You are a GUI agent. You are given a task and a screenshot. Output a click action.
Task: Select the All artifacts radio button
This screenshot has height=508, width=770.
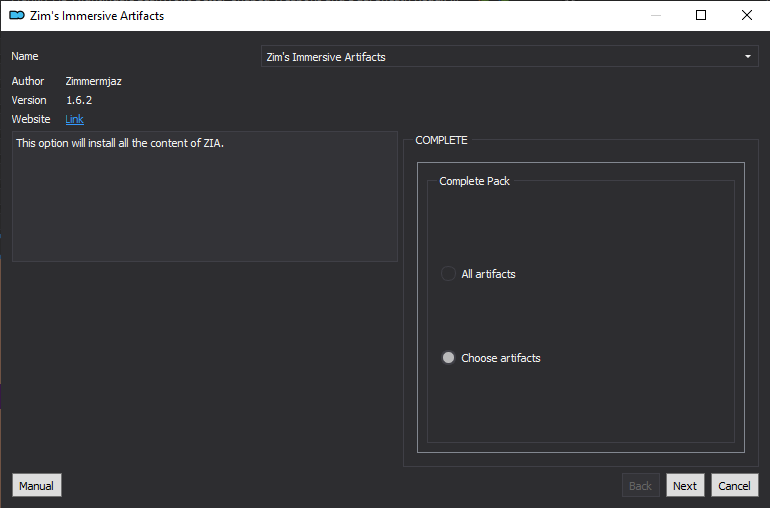pos(448,273)
